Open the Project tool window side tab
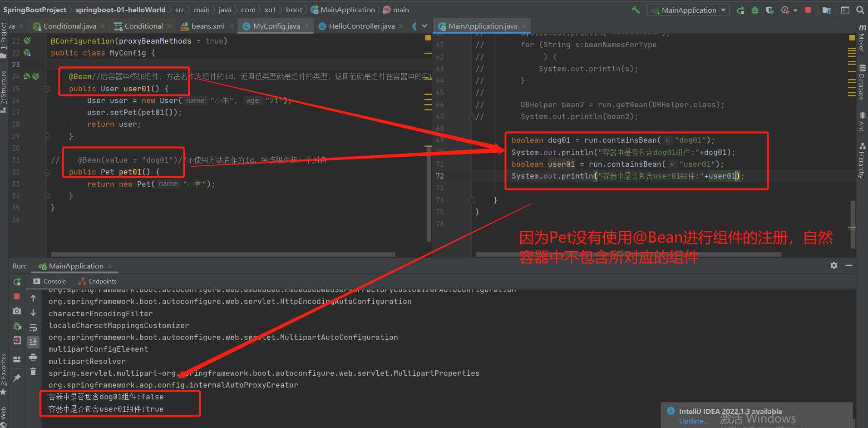The width and height of the screenshot is (868, 428). tap(4, 40)
